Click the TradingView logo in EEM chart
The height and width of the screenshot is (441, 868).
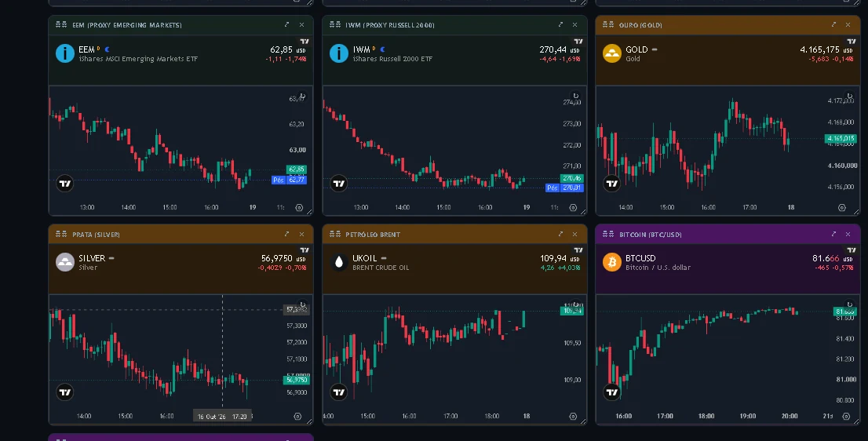65,183
